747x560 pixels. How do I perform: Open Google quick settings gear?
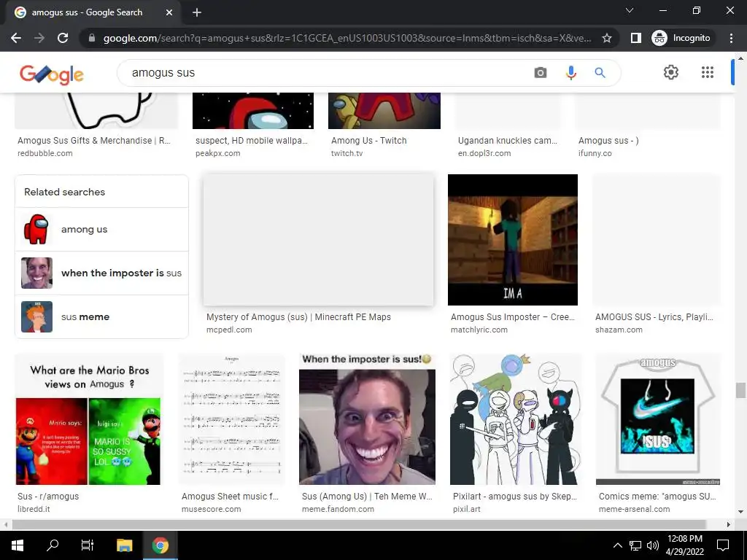coord(671,72)
